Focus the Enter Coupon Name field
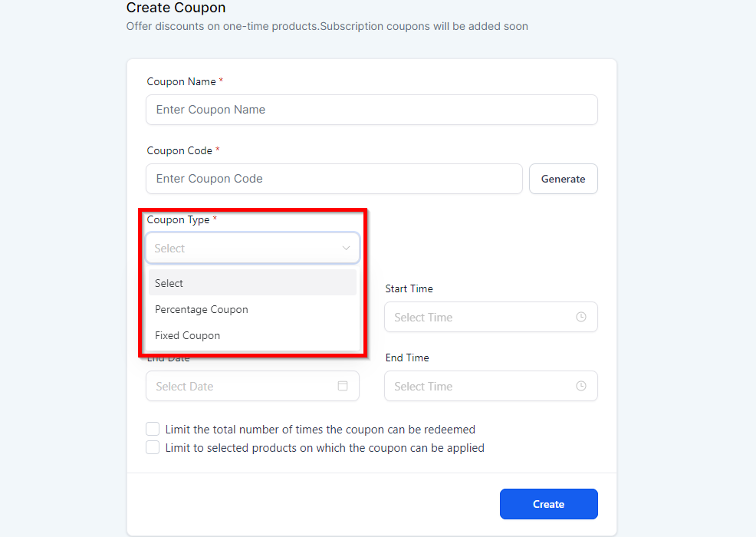 [371, 110]
